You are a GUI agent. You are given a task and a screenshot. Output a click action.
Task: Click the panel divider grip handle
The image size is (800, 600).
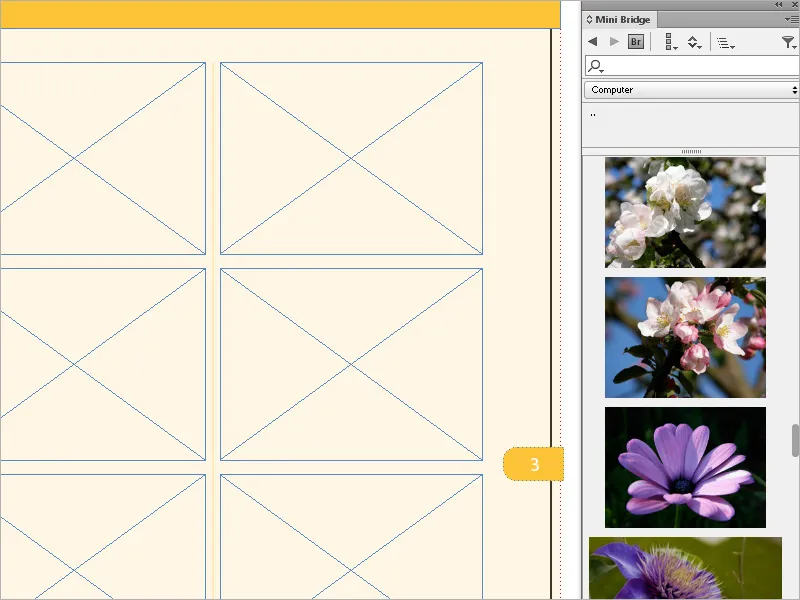[x=691, y=152]
